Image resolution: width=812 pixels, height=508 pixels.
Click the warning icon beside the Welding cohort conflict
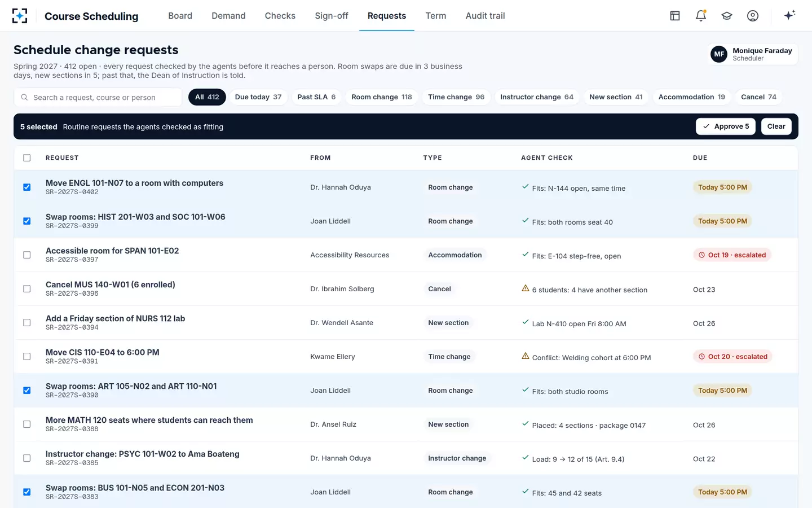coord(526,356)
